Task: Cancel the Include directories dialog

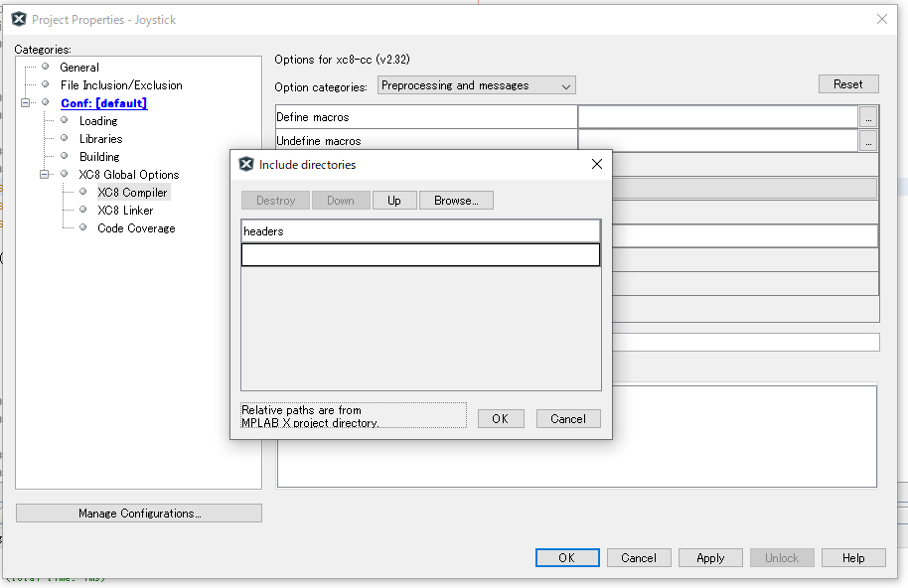Action: (568, 418)
